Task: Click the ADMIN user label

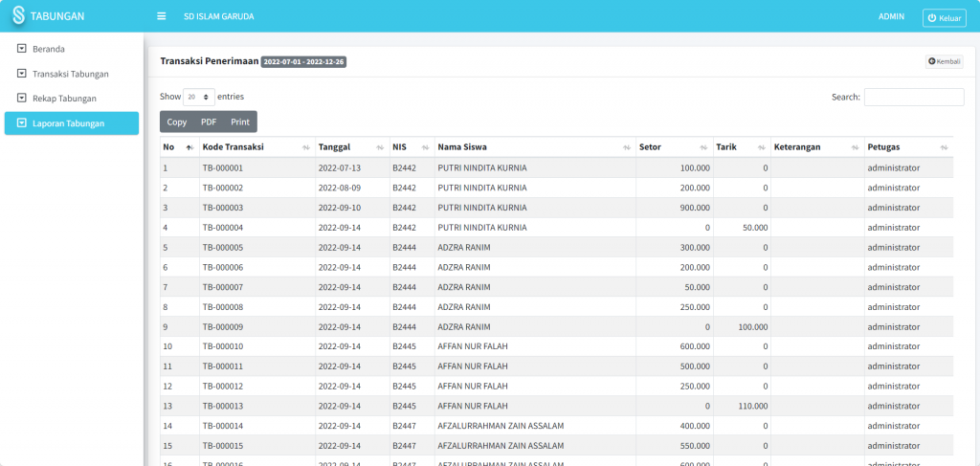Action: coord(891,16)
